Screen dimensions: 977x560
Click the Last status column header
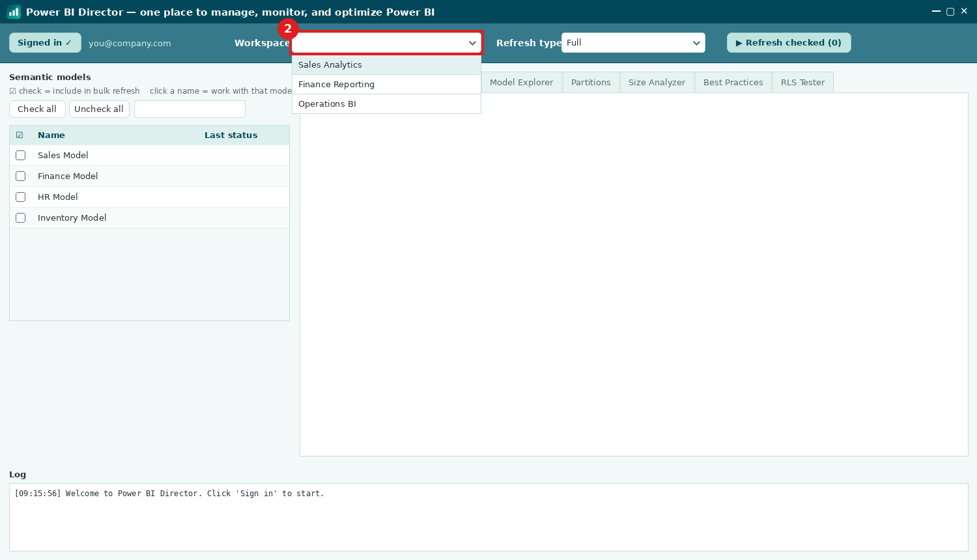pyautogui.click(x=231, y=135)
